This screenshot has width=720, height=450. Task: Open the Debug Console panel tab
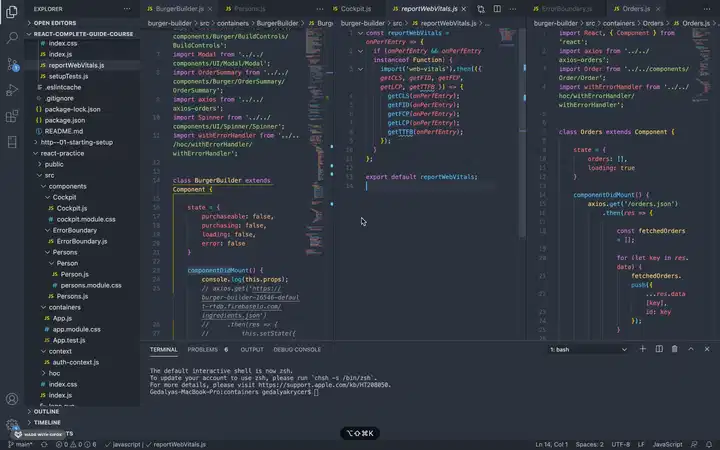[297, 349]
